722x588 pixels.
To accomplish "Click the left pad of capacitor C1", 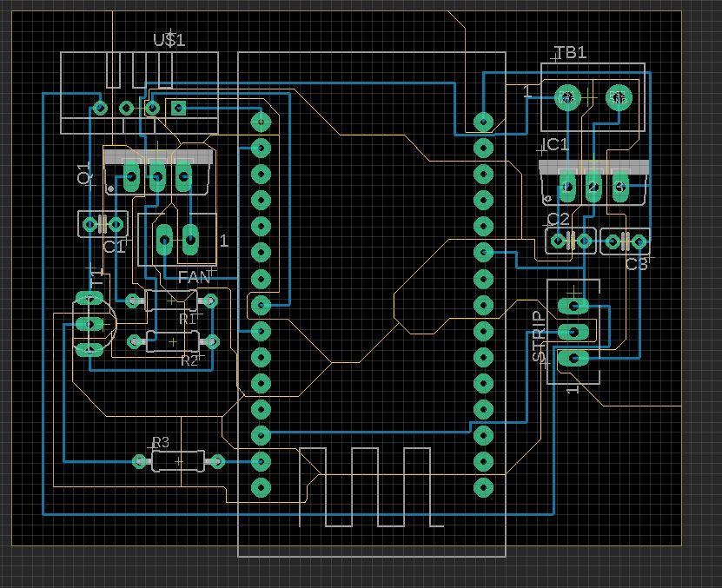I will (x=89, y=225).
